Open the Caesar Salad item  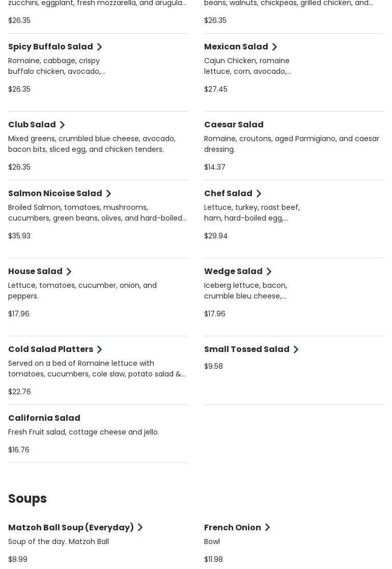[x=234, y=124]
